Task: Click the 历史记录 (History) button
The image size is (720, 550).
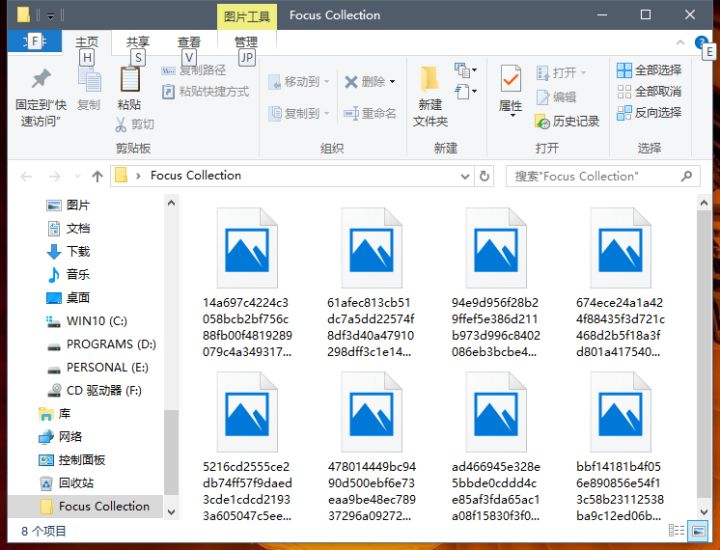Action: pos(568,121)
